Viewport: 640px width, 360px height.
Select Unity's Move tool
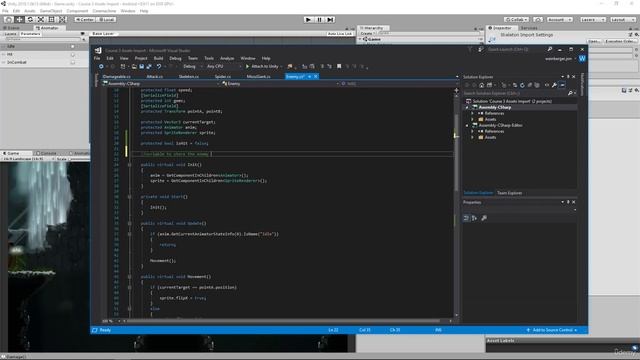click(x=19, y=20)
